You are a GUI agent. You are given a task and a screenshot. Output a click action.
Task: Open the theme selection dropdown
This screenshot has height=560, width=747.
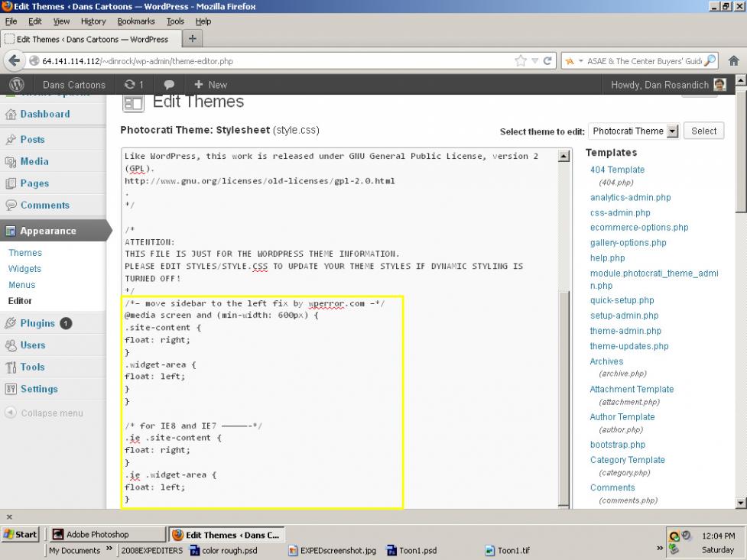click(672, 131)
